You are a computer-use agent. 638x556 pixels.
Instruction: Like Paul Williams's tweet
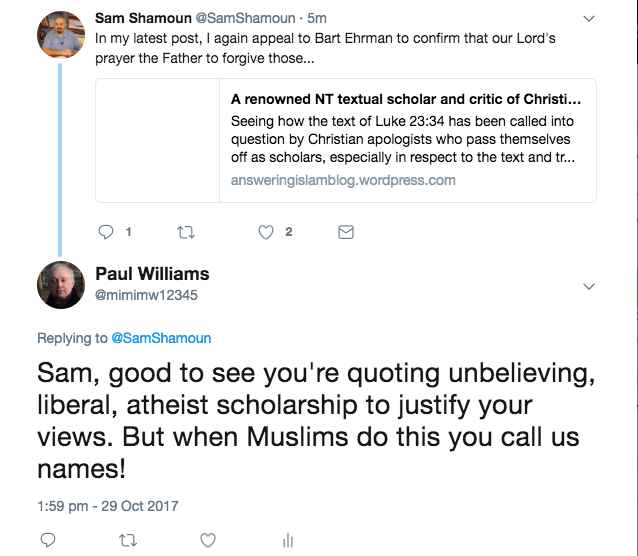point(207,540)
